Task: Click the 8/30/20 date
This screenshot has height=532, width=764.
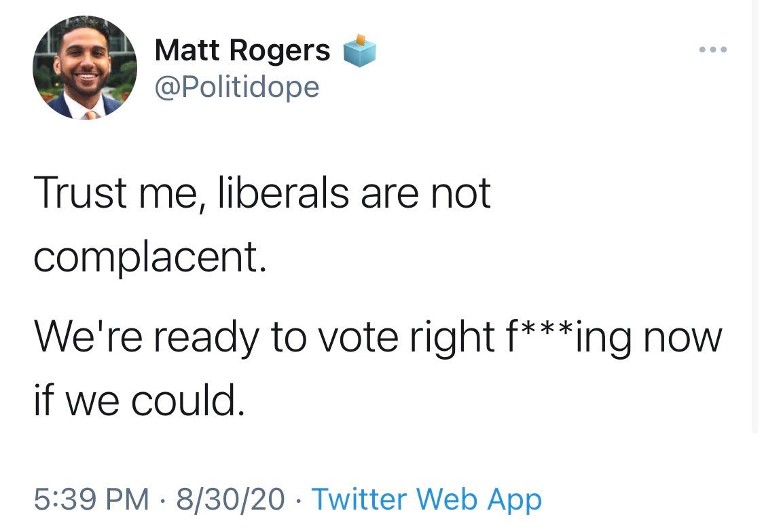Action: pyautogui.click(x=231, y=500)
